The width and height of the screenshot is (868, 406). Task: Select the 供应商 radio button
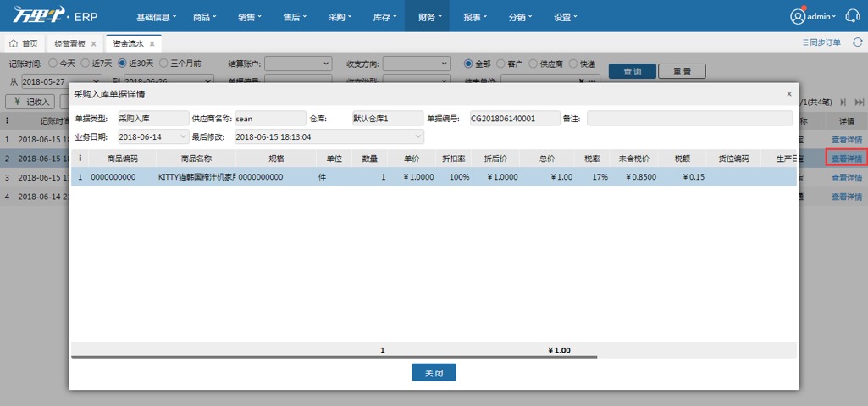tap(534, 64)
